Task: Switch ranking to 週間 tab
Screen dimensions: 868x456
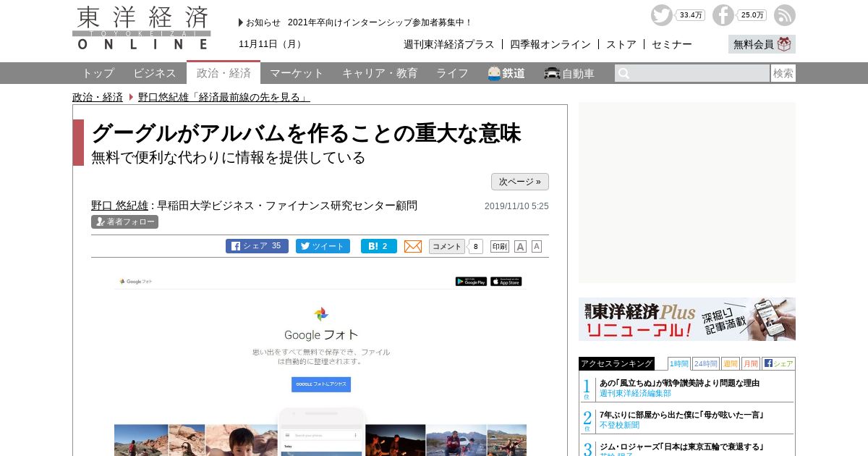Action: click(730, 363)
